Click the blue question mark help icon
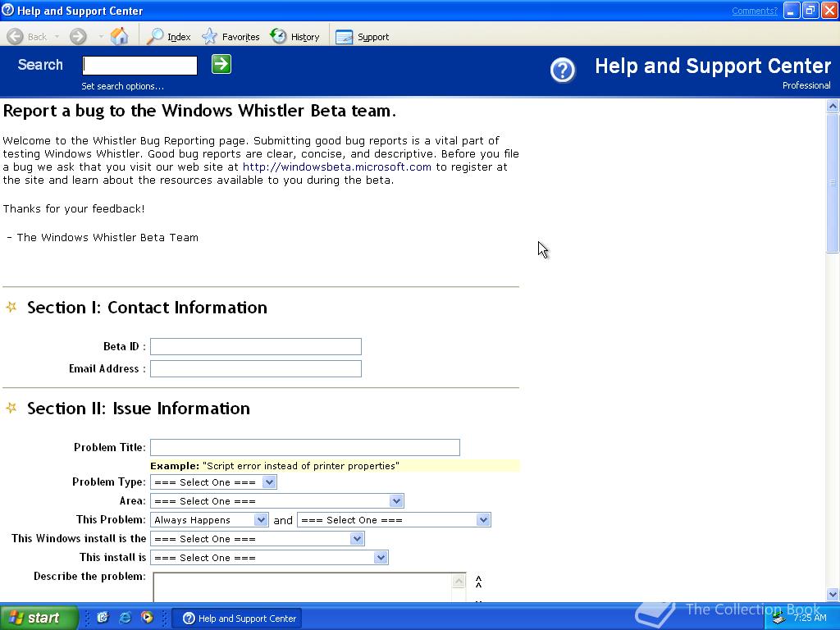Image resolution: width=840 pixels, height=630 pixels. pyautogui.click(x=563, y=71)
